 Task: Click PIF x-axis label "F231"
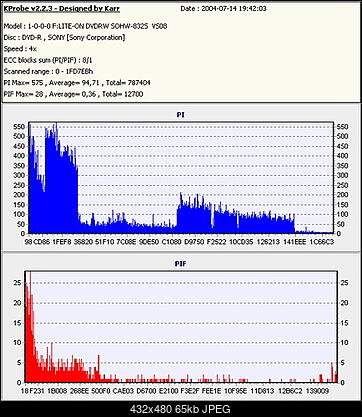[x=37, y=391]
